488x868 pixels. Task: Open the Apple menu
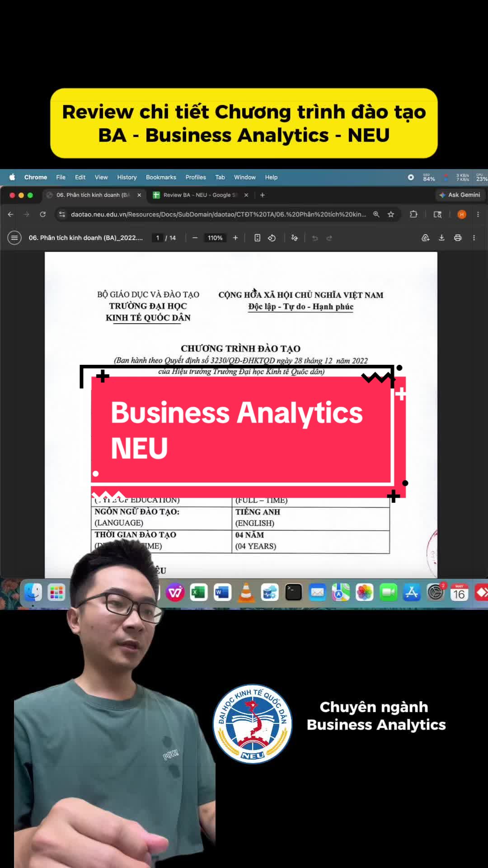tap(12, 177)
